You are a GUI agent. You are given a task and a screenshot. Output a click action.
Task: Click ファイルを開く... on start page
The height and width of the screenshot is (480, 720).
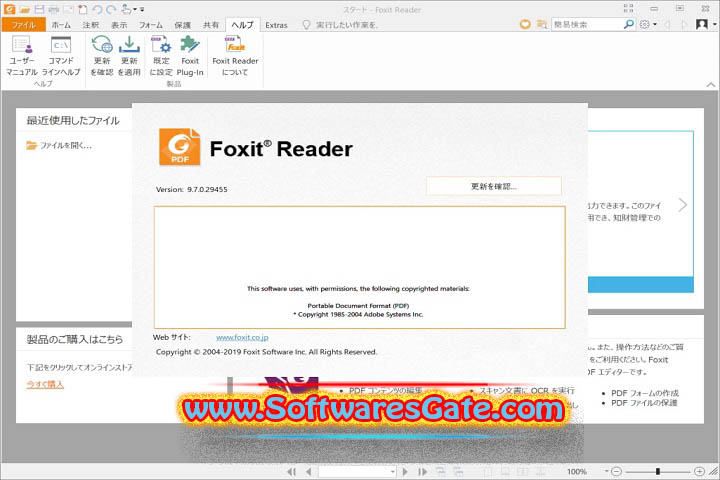pos(59,146)
